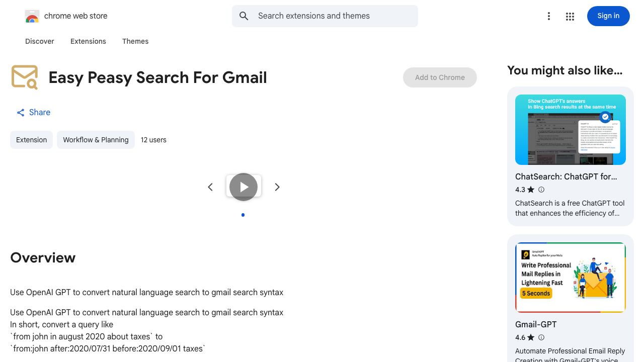Click the 'from:john after:2020/07/31' syntax line
644x362 pixels.
point(108,348)
